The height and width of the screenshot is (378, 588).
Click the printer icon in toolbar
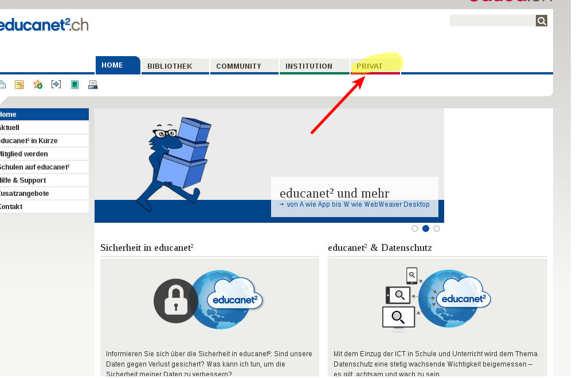[x=93, y=85]
